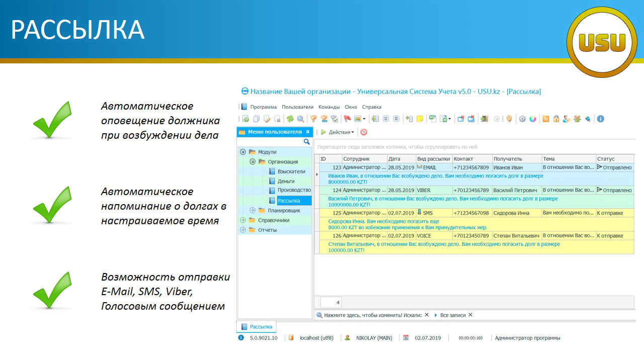Collapse the Организация tree node

[x=253, y=162]
